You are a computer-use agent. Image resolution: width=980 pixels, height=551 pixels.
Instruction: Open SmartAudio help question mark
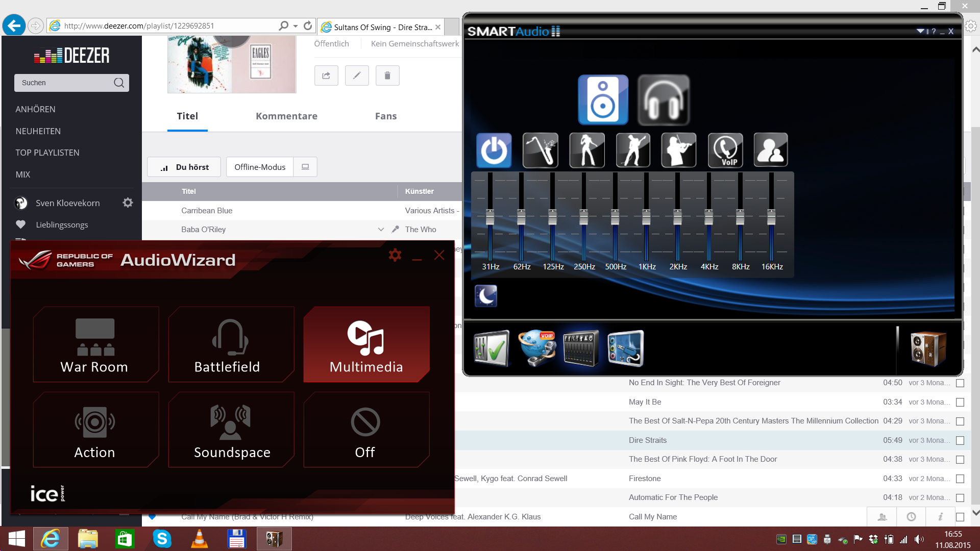[934, 31]
